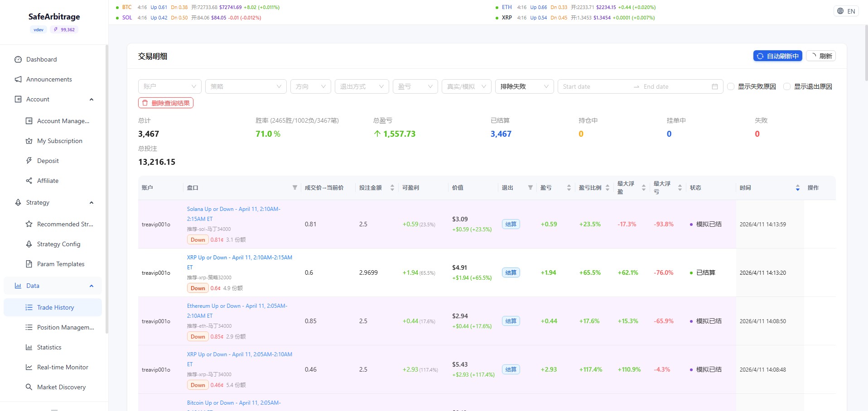Click the Announcements megaphone icon

tap(18, 79)
